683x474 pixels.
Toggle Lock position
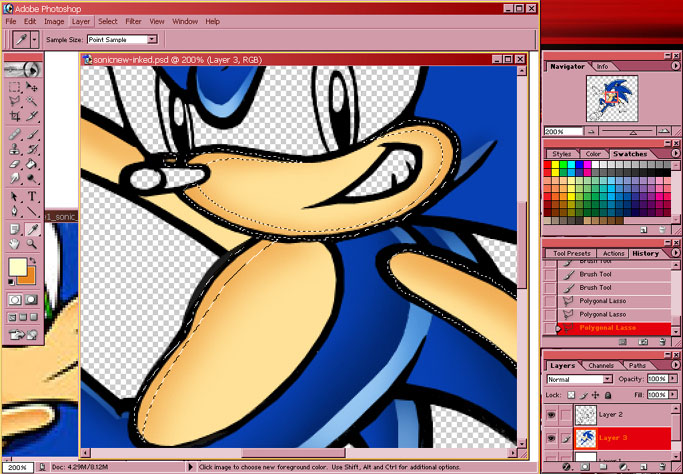pyautogui.click(x=595, y=395)
